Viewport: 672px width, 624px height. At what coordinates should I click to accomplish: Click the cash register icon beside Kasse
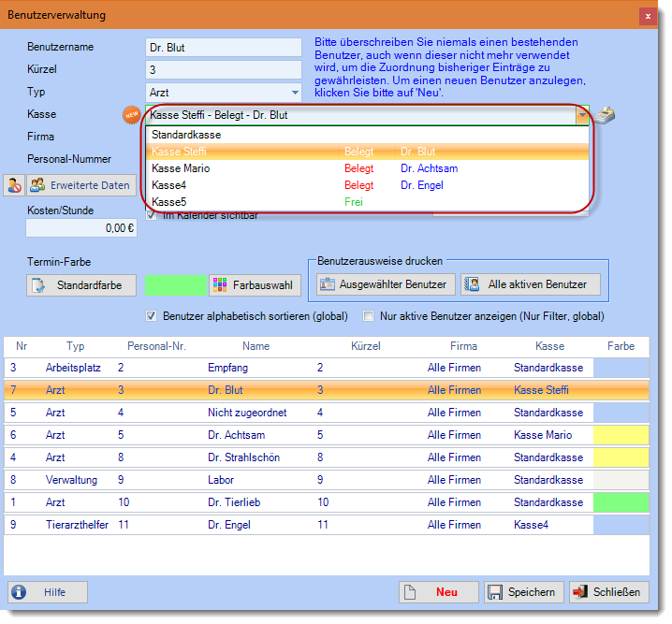click(x=606, y=115)
